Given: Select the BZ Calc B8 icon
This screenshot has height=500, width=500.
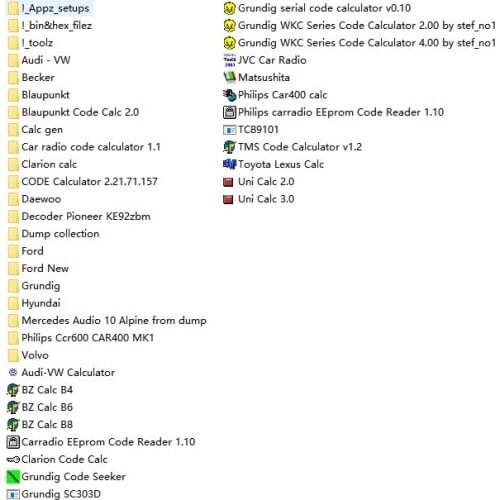Looking at the screenshot, I should point(13,425).
